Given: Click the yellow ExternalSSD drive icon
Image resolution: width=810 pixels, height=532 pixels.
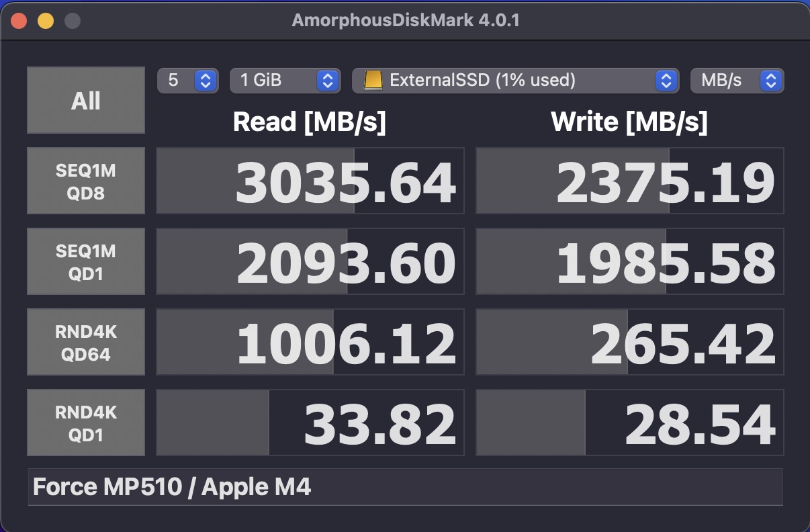Looking at the screenshot, I should pyautogui.click(x=373, y=81).
